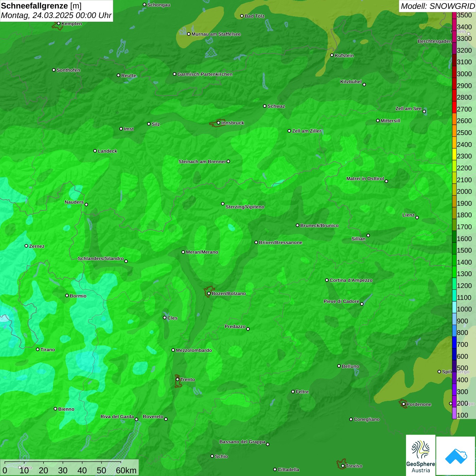Click the Pieve di Cadore label
Image resolution: width=476 pixels, height=476 pixels.
click(x=341, y=301)
